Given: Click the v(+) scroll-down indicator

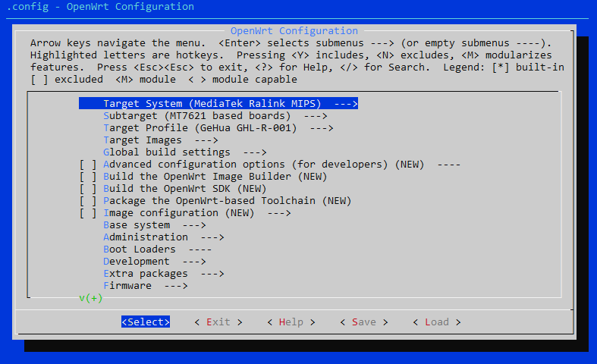Looking at the screenshot, I should tap(90, 298).
